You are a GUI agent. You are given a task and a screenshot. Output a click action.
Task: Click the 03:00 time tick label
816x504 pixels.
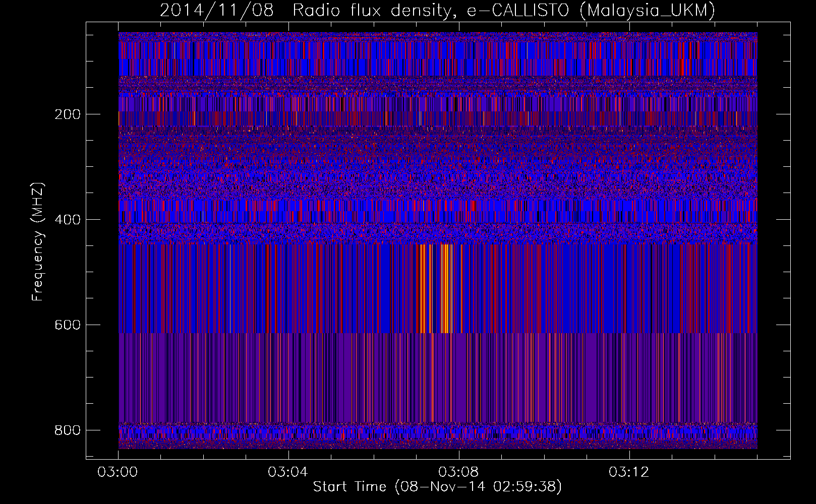118,472
